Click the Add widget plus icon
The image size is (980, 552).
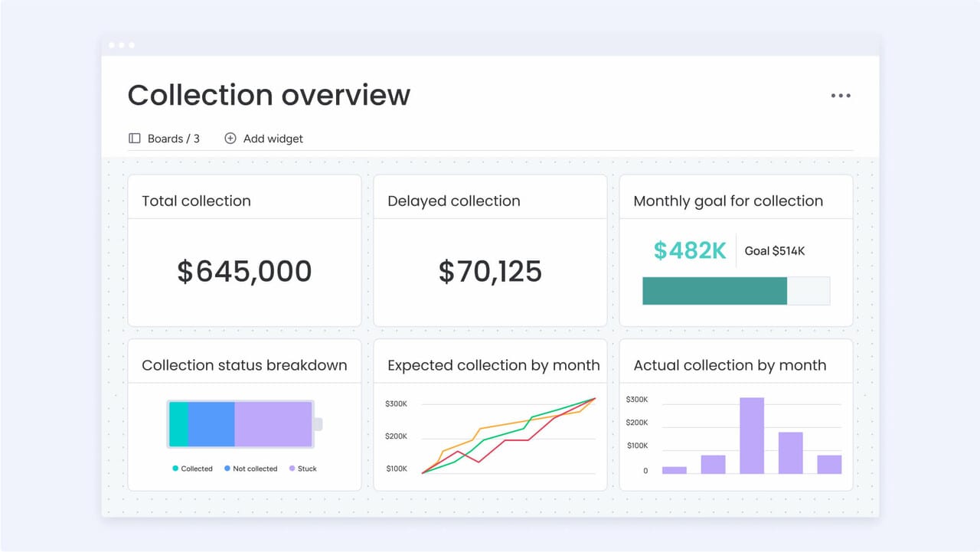230,139
